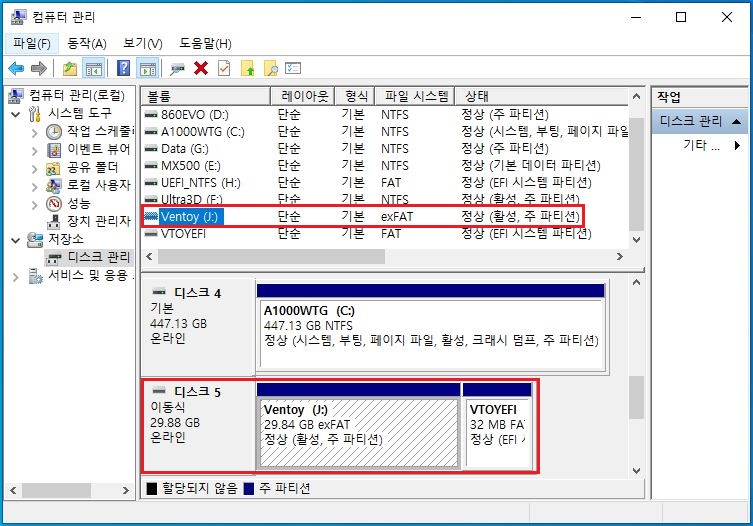Expand the 성능 node chevron
The width and height of the screenshot is (753, 526).
coord(34,205)
